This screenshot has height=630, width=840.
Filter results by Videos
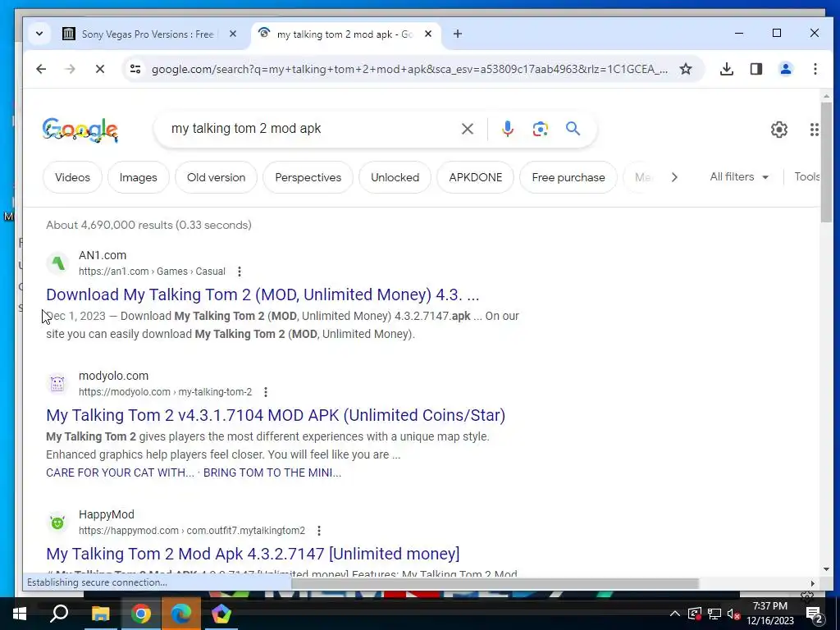72,177
